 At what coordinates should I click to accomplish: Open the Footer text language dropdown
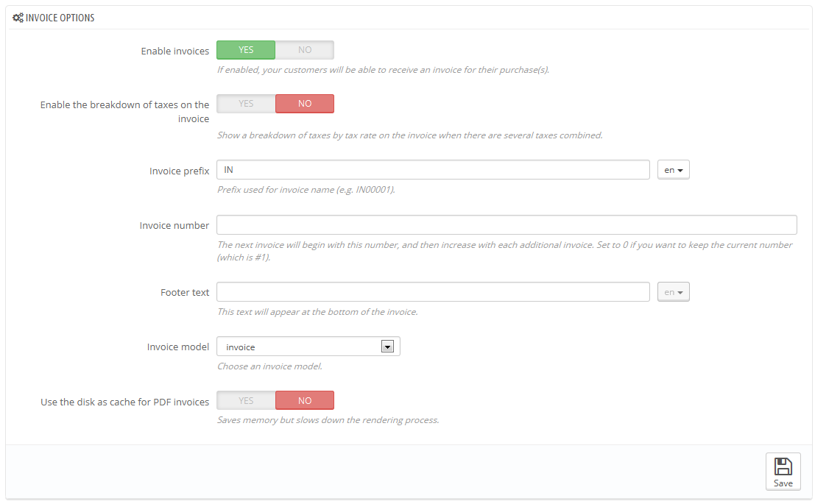(x=673, y=292)
